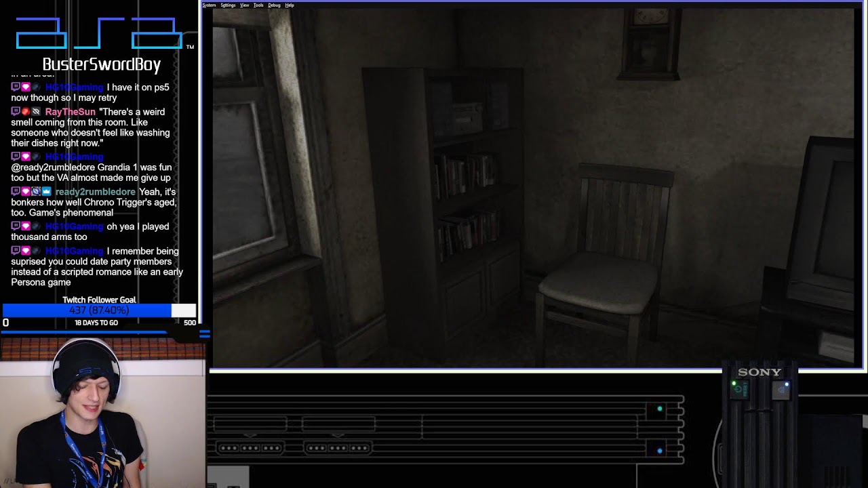868x488 pixels.
Task: Click the green power light on console graphic
Action: [x=734, y=384]
